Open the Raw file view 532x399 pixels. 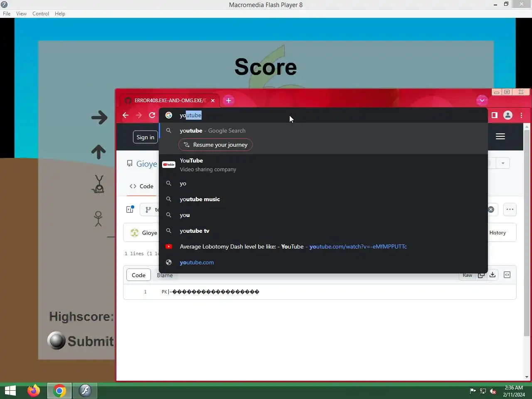[468, 275]
